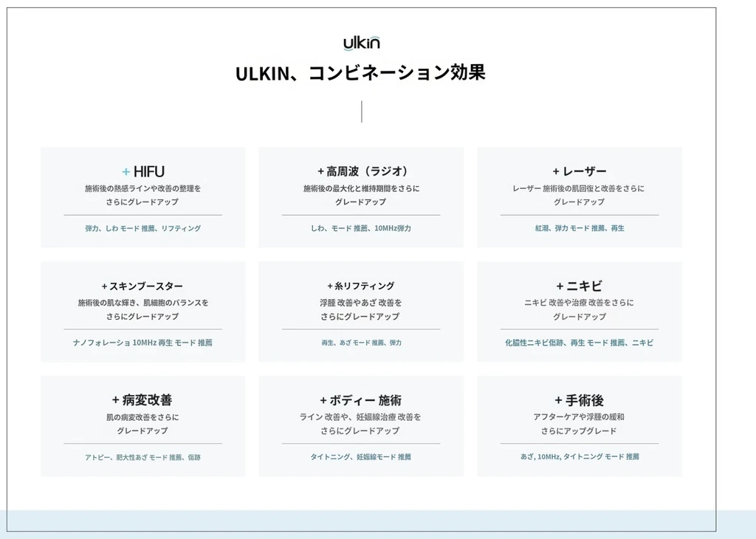The image size is (756, 539).
Task: Click the + 糸リフティング card title
Action: 360,286
